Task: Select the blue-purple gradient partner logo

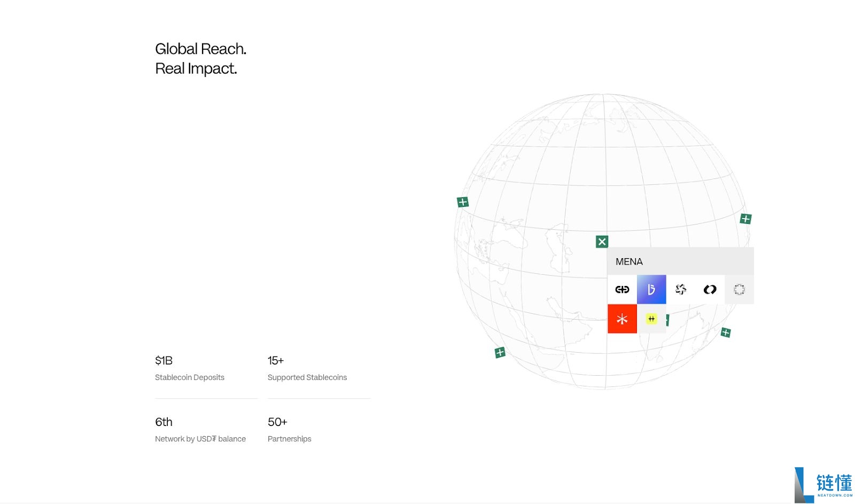Action: (651, 290)
